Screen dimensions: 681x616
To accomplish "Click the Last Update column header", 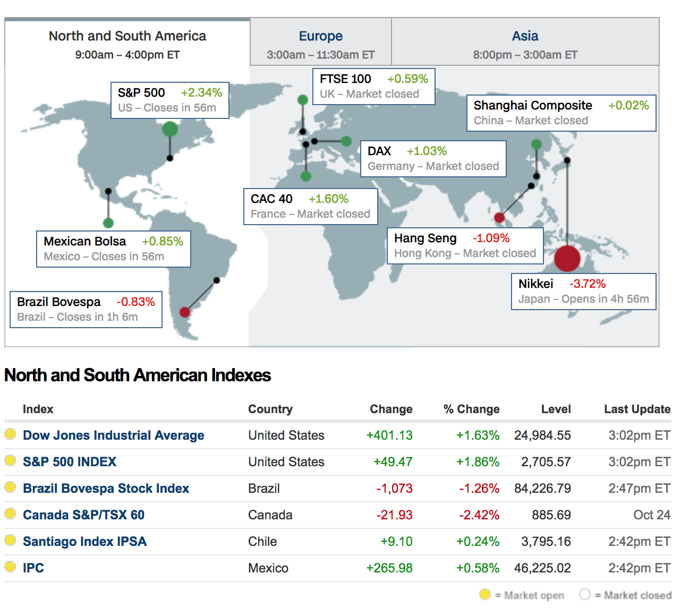I will 637,409.
